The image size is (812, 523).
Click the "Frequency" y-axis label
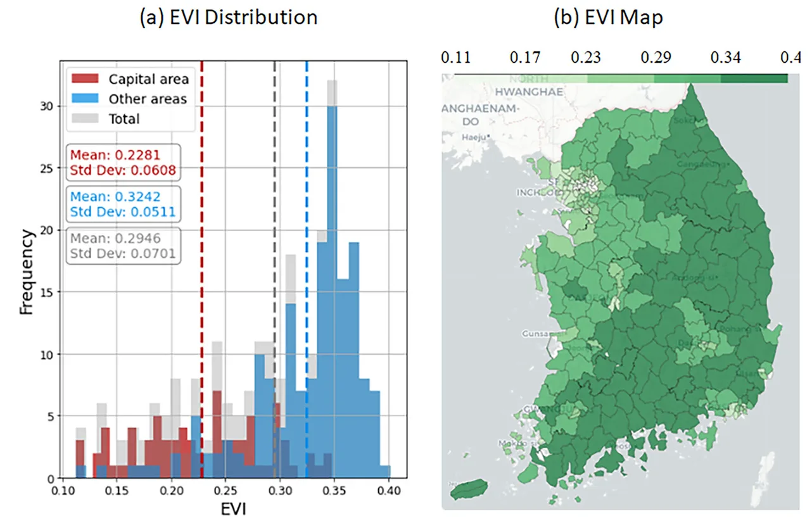pos(27,273)
